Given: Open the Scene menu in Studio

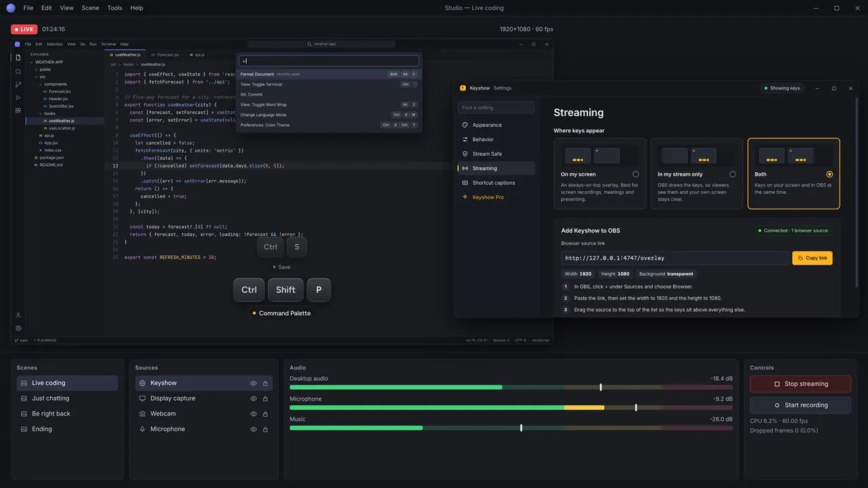Looking at the screenshot, I should pos(90,8).
